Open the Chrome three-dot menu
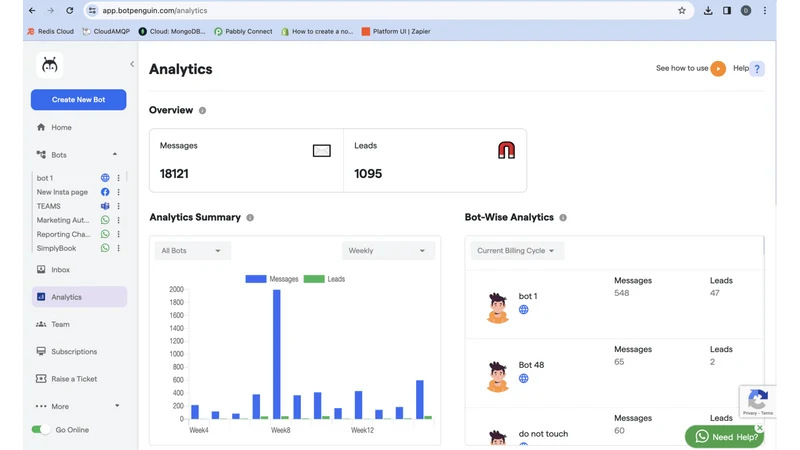The image size is (800, 450). pyautogui.click(x=765, y=10)
